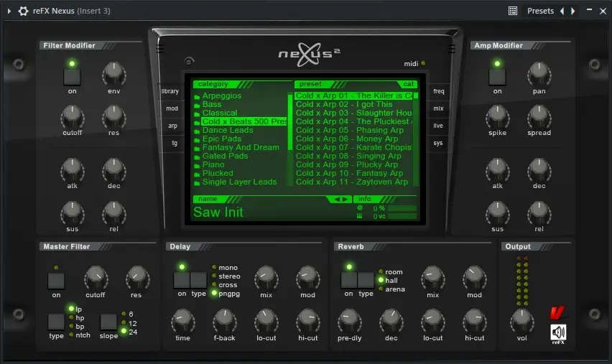Click the right hamburger menu icon
This screenshot has height=364, width=612.
coord(451,49)
